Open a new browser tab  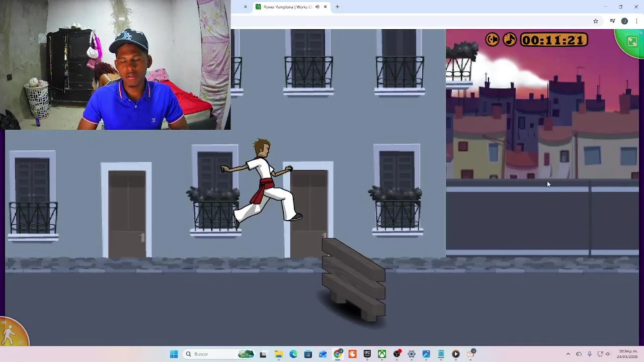click(x=337, y=7)
